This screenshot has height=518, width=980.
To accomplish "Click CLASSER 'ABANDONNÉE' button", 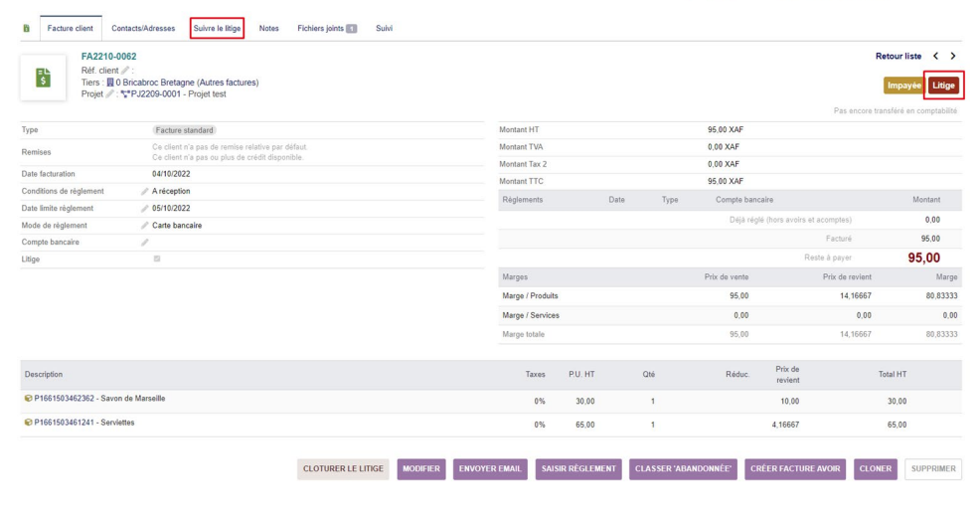I will tap(683, 469).
